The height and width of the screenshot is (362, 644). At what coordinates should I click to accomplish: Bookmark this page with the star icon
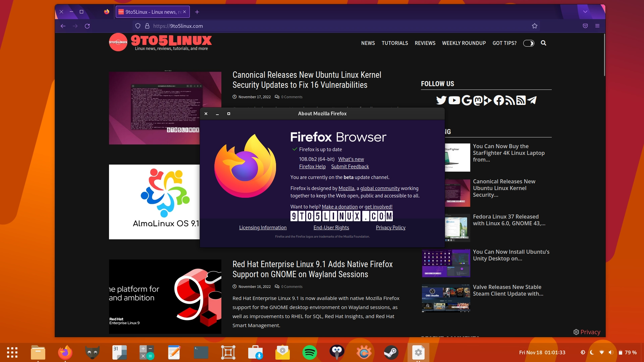click(x=535, y=26)
